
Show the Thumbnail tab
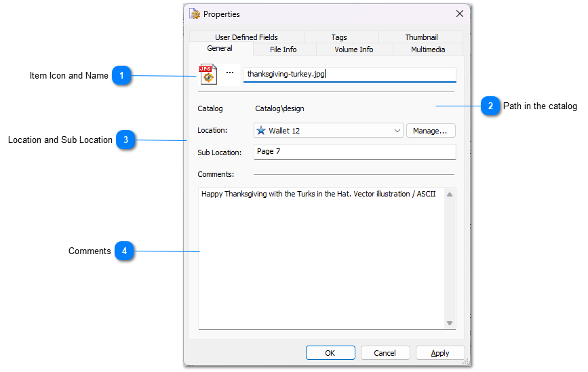pyautogui.click(x=421, y=37)
